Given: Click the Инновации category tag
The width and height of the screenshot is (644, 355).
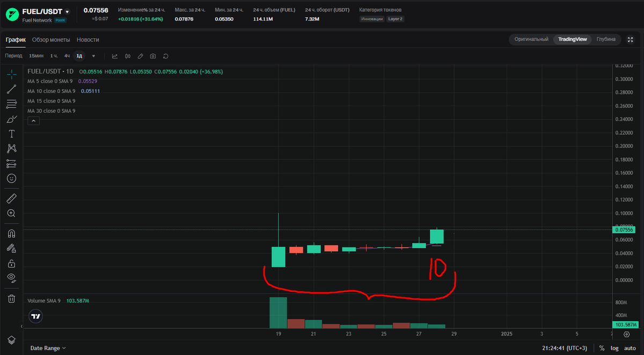Looking at the screenshot, I should (372, 19).
